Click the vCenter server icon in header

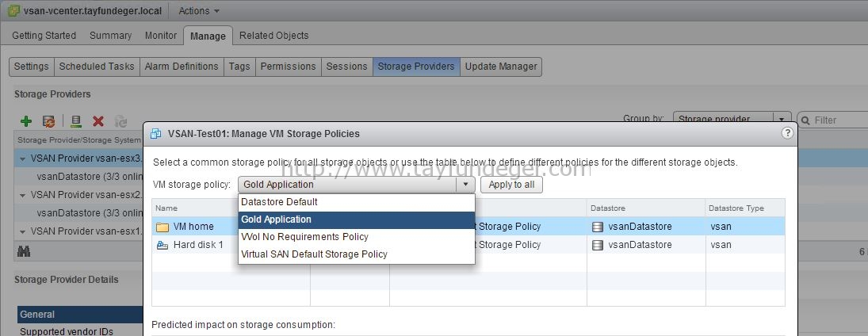coord(13,10)
